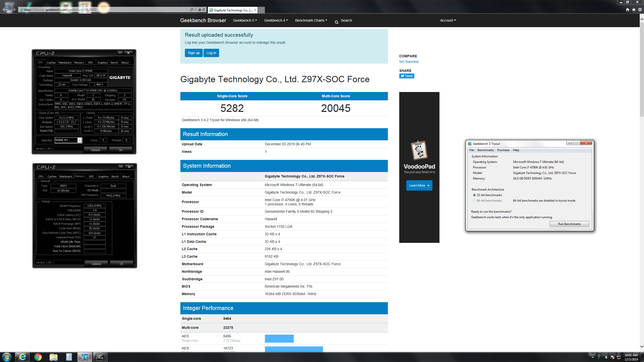The width and height of the screenshot is (644, 362).
Task: Click the Log in button
Action: [211, 53]
